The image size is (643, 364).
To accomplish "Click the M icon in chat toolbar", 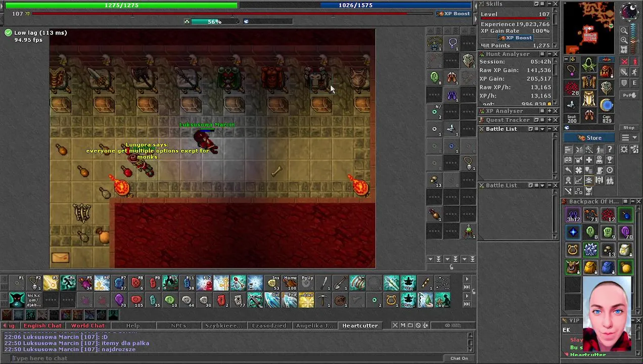I will tap(402, 326).
